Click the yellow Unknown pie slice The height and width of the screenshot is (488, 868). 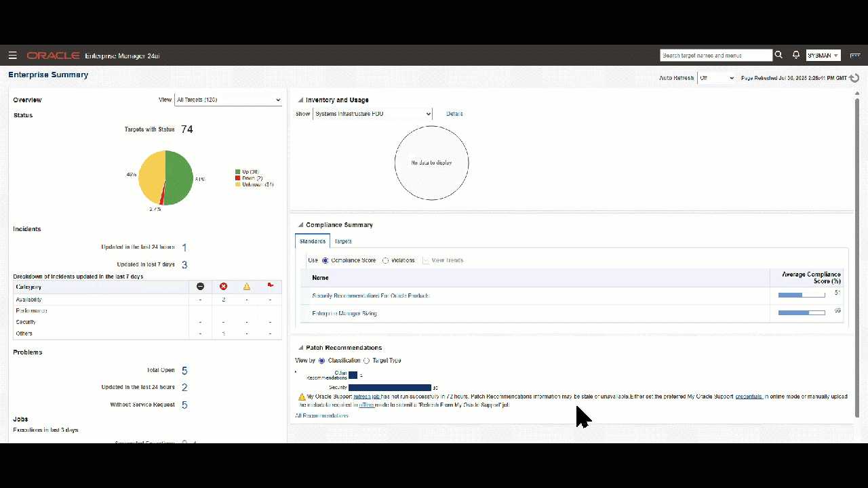click(x=151, y=175)
